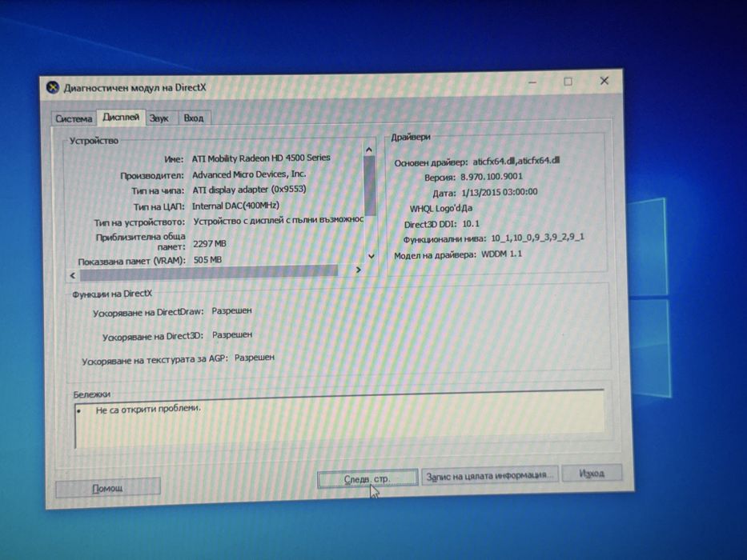Maximize the DirectX diagnostic window
The height and width of the screenshot is (560, 747).
pyautogui.click(x=568, y=82)
